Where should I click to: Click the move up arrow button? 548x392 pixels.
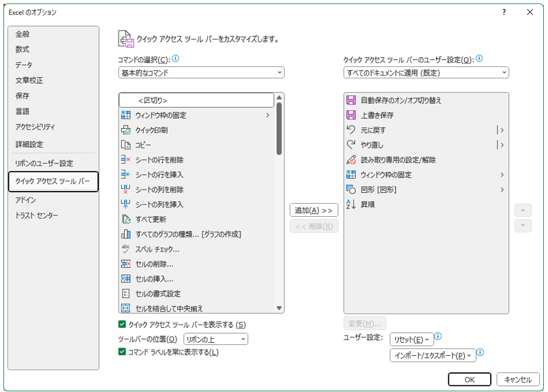pyautogui.click(x=523, y=210)
